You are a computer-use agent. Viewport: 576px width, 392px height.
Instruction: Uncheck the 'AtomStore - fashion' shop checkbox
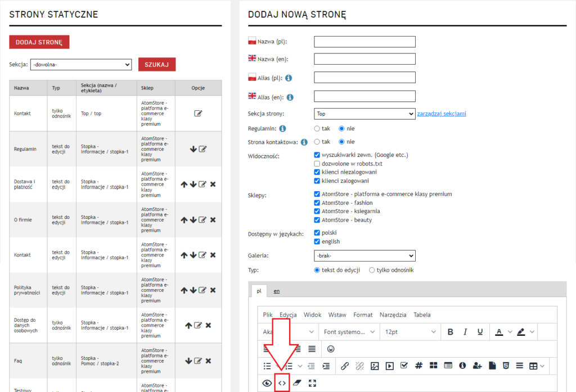point(317,202)
